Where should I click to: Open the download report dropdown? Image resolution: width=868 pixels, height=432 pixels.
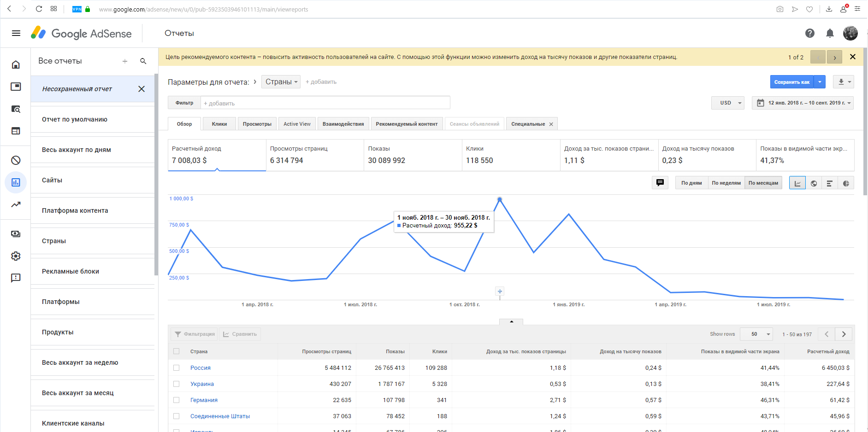coord(844,82)
